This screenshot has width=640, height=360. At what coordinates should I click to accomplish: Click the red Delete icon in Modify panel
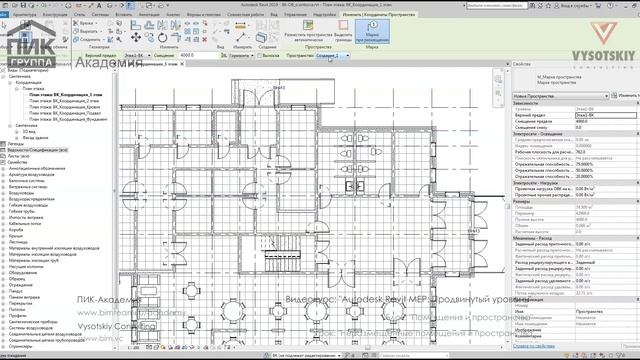pyautogui.click(x=204, y=40)
